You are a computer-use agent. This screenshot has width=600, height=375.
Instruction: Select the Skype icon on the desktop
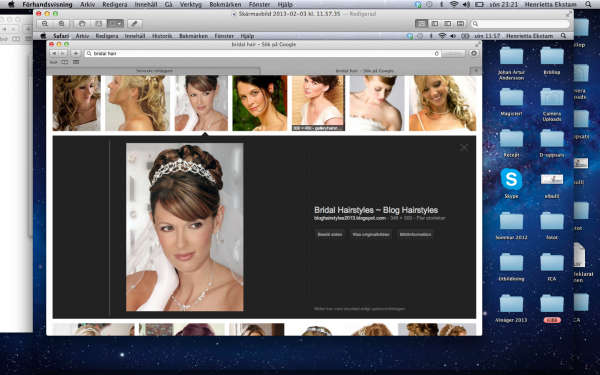(x=511, y=183)
